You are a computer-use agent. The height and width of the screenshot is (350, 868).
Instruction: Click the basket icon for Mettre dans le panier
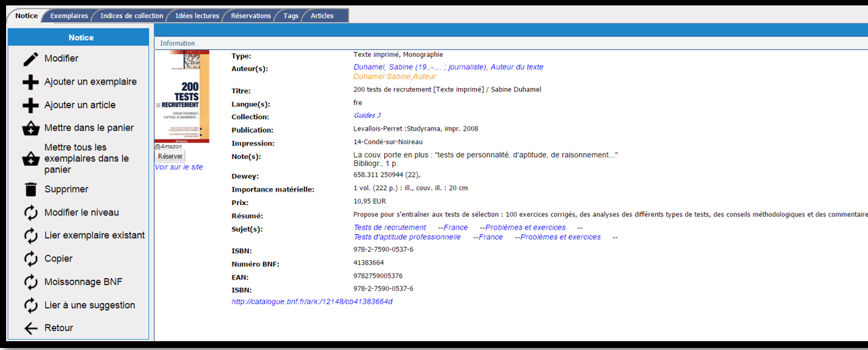pyautogui.click(x=30, y=128)
